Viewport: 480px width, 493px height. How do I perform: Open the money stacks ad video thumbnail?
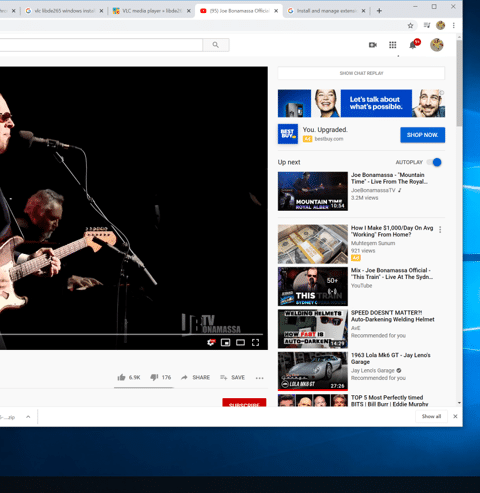313,244
